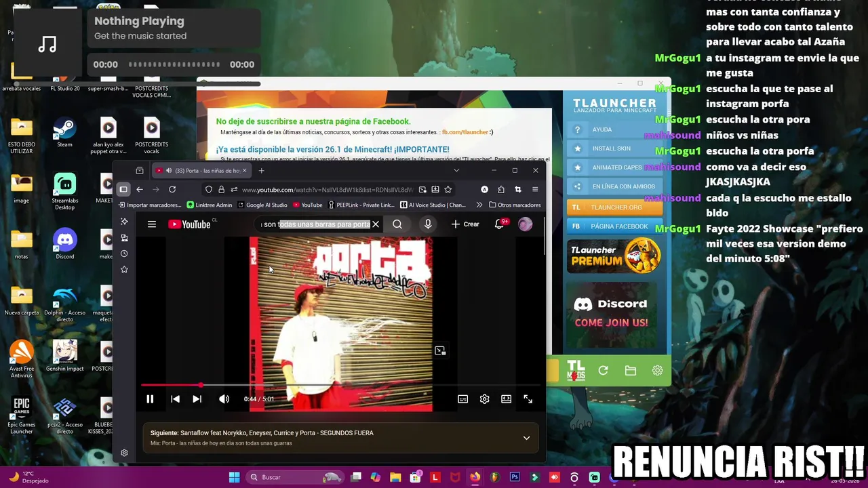Open TLauncher folder icon
The height and width of the screenshot is (488, 868).
coord(630,371)
